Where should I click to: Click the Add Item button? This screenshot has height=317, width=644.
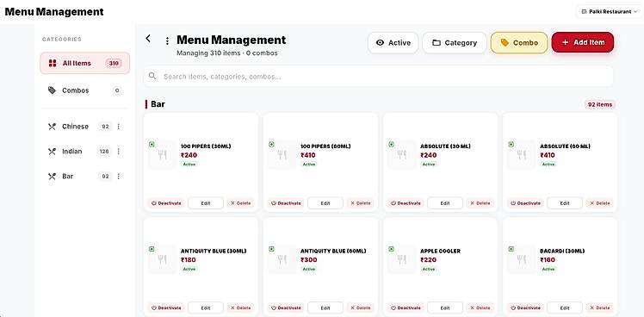[583, 42]
